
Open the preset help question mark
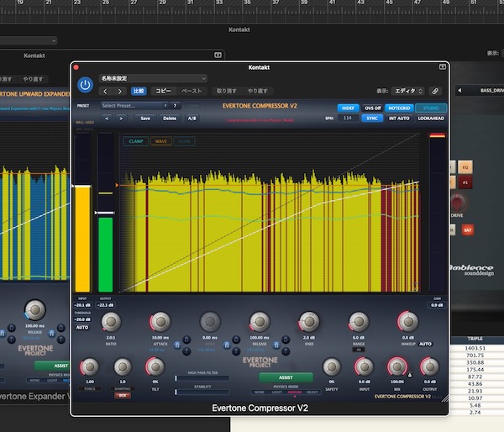point(175,106)
